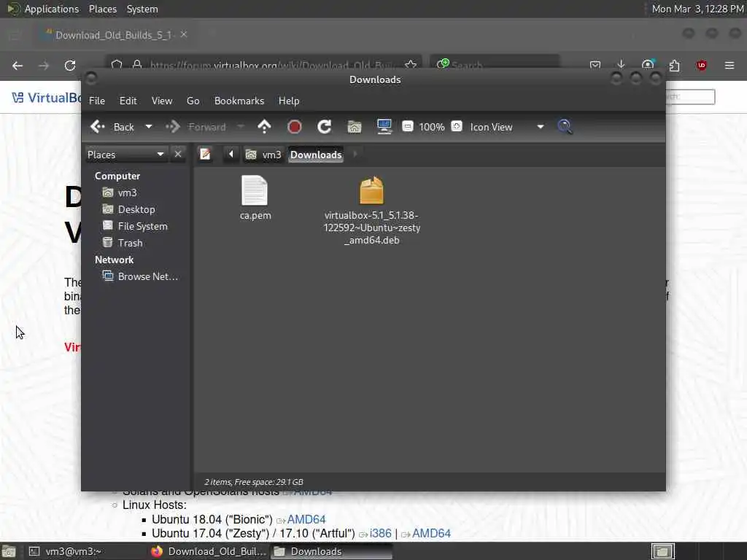Open the File menu in Downloads window
Viewport: 747px width, 560px height.
pos(97,101)
